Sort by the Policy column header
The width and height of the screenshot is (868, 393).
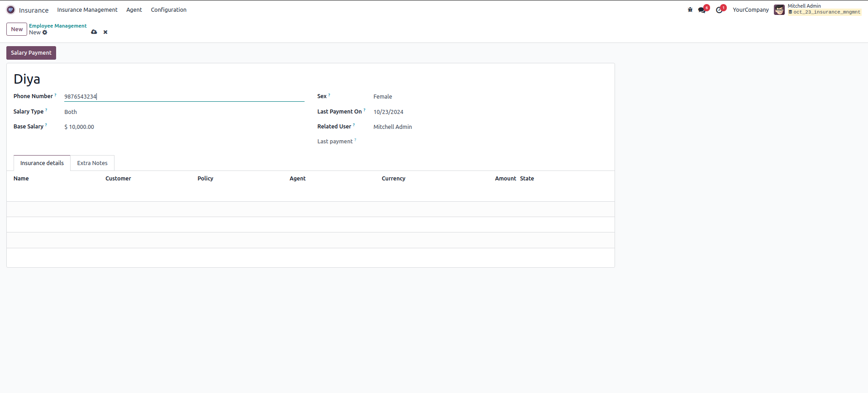(205, 179)
